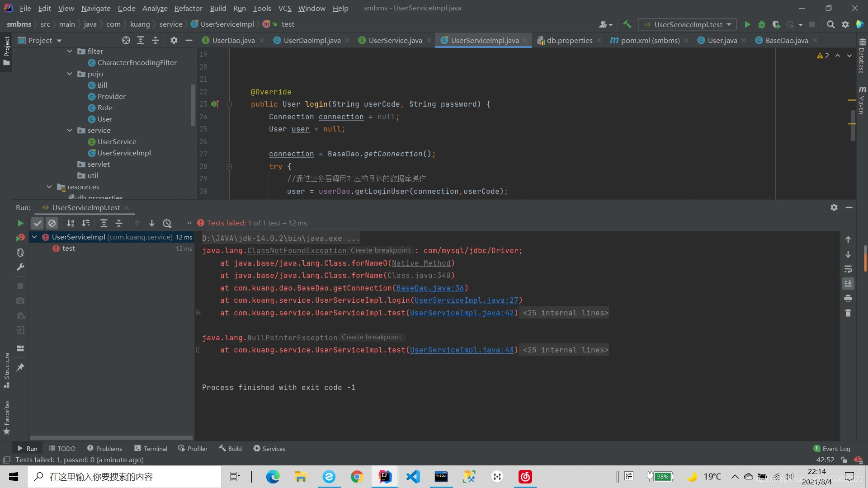Open Maven side panel

click(862, 100)
